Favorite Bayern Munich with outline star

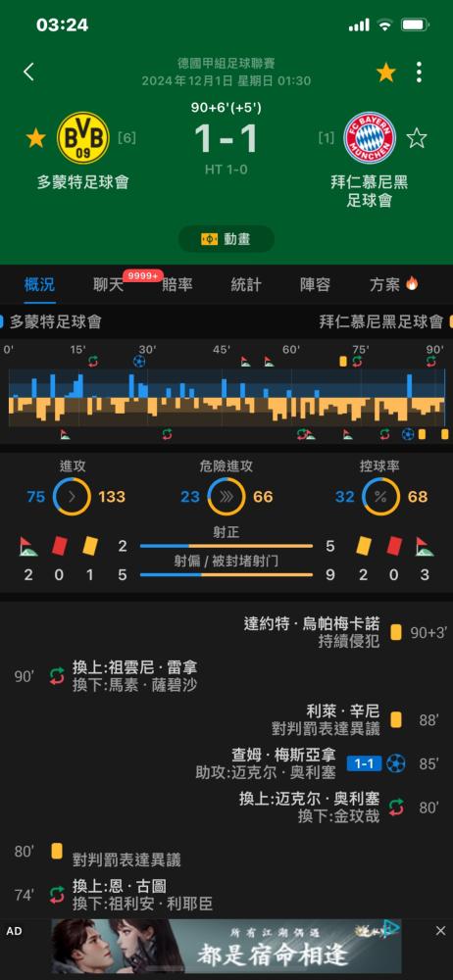click(416, 137)
